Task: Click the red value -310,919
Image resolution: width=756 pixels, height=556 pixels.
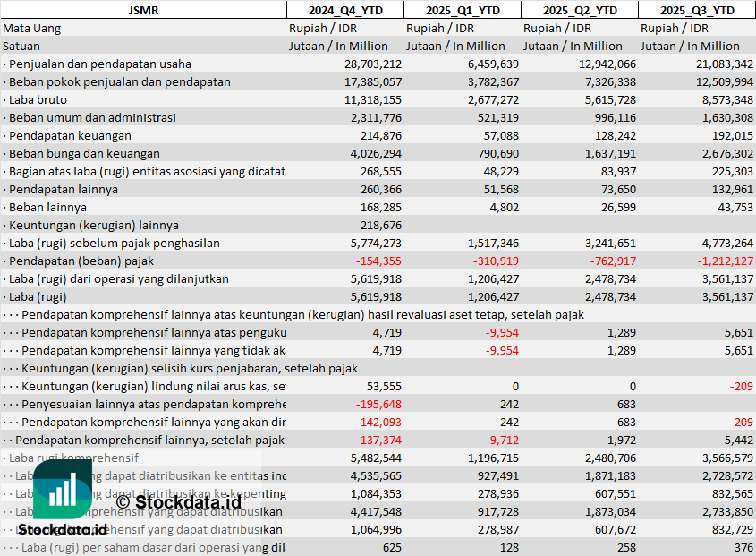Action: [x=497, y=261]
